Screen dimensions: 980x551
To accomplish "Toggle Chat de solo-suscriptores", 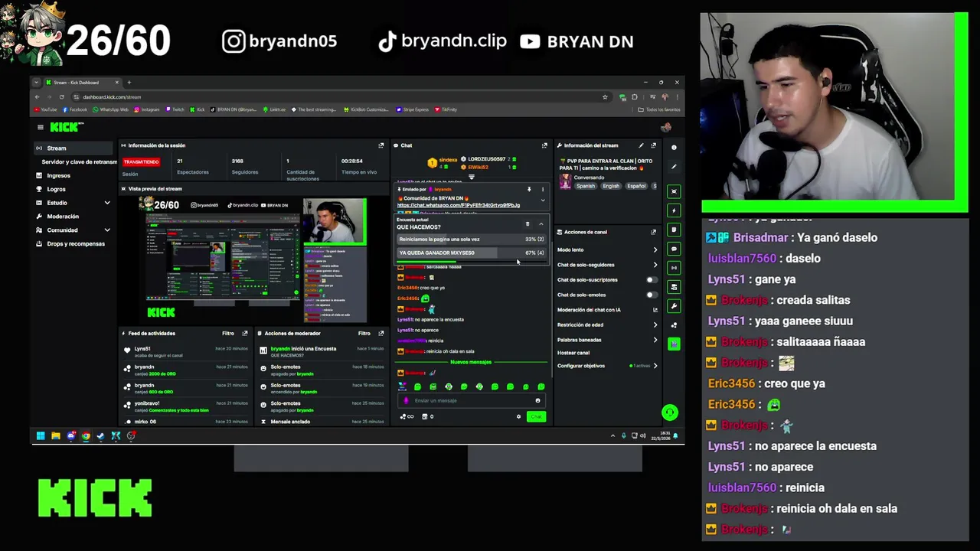I will (651, 280).
